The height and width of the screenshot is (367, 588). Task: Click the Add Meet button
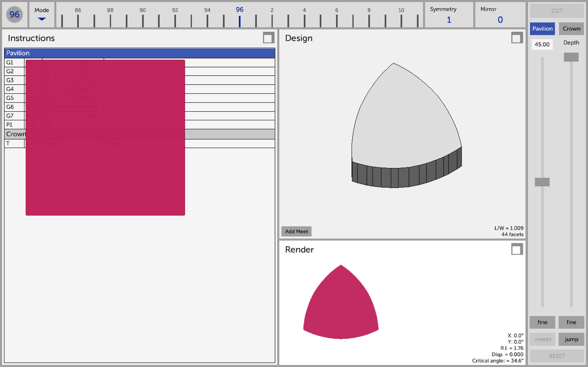click(x=297, y=231)
